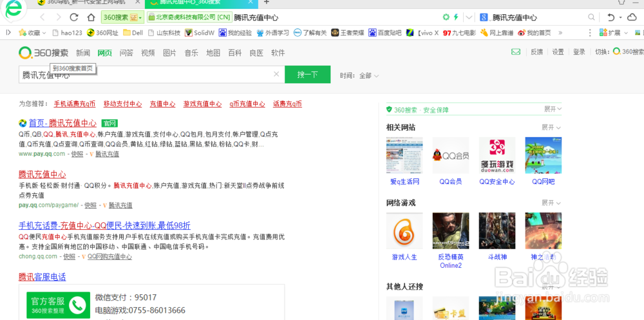Switch to 视频 search tab
The height and width of the screenshot is (320, 644).
tap(148, 53)
